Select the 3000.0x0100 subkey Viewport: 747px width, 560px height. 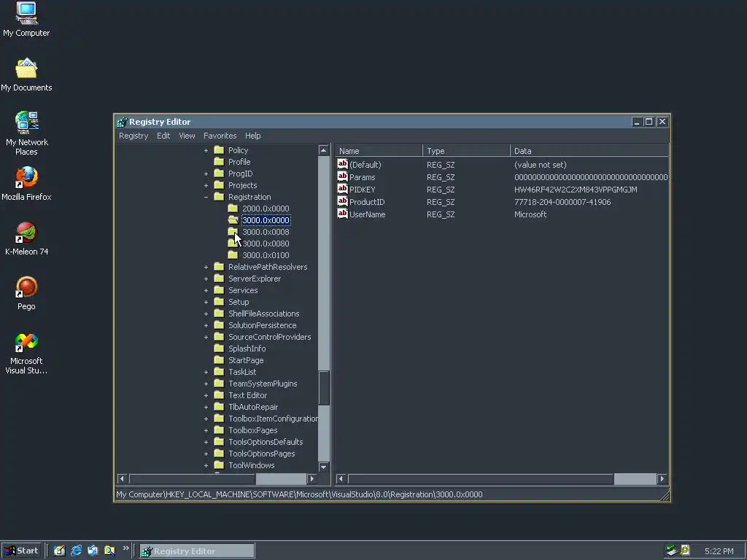266,255
